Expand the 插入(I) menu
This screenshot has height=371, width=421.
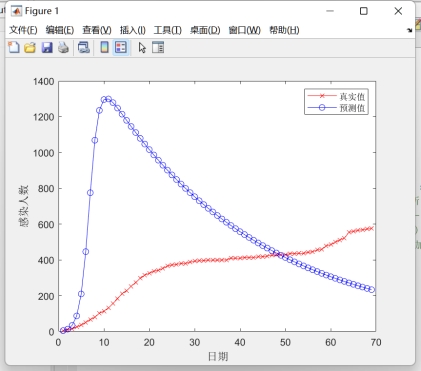[x=133, y=30]
